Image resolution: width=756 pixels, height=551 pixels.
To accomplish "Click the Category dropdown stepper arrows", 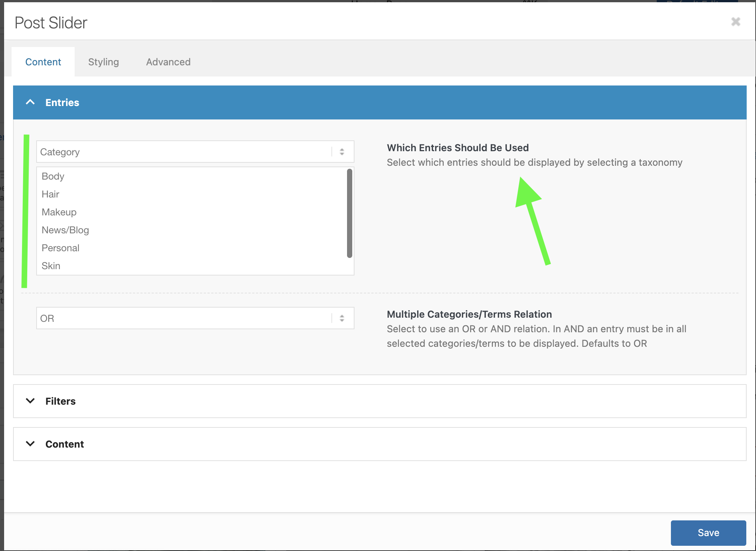I will click(x=342, y=152).
